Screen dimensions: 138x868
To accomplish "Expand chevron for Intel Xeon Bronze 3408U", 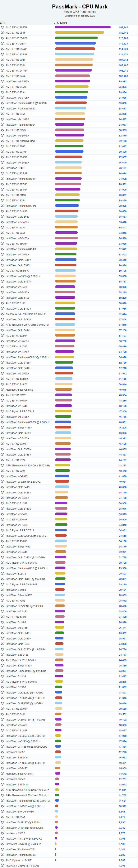I will [2, 812].
